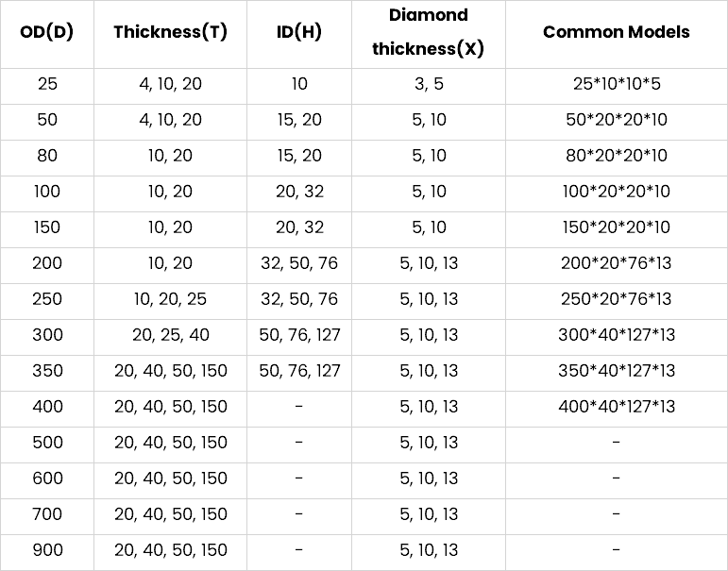Click the OD value 900 cell
Screen dimensions: 728x571
click(x=47, y=550)
